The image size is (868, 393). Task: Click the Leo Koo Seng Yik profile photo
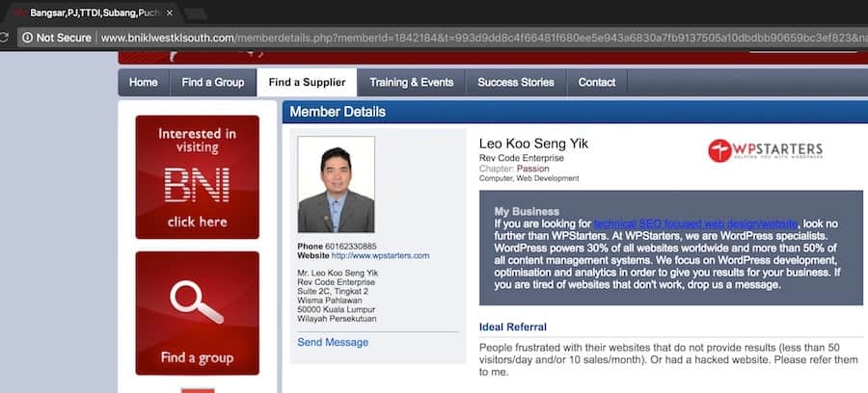(x=336, y=185)
